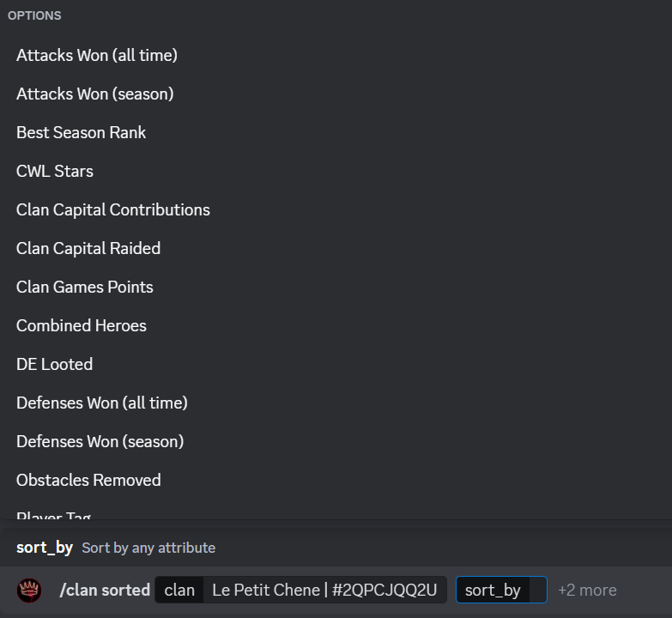This screenshot has height=618, width=672.
Task: Click the sort_by parameter input field
Action: [x=501, y=591]
